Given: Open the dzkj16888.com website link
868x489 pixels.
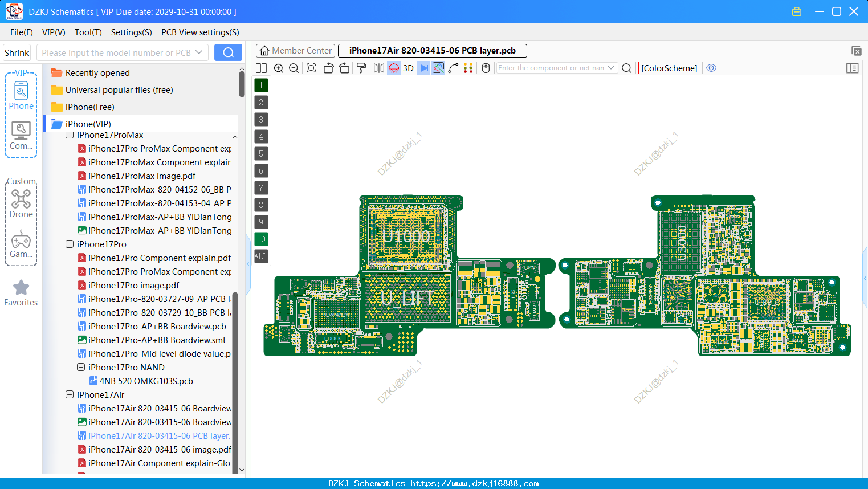Looking at the screenshot, I should coord(474,483).
